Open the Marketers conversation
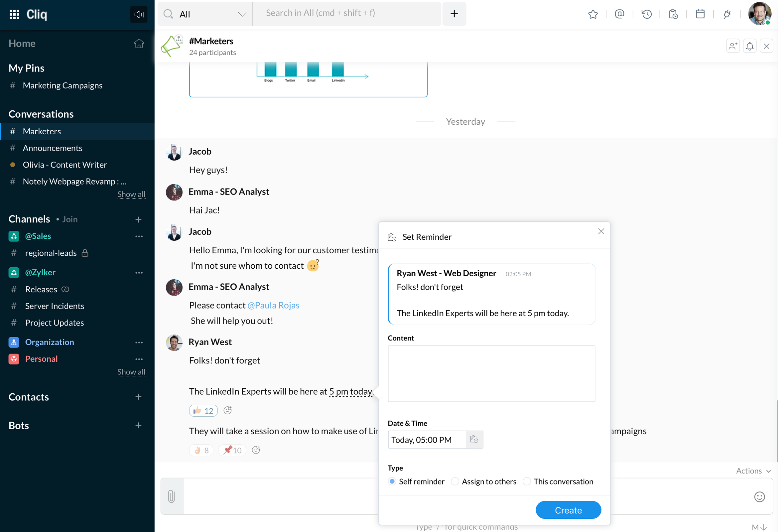 click(x=77, y=131)
